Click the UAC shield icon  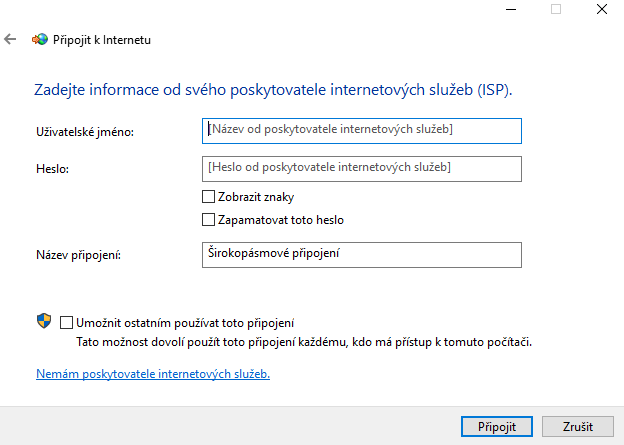coord(44,321)
